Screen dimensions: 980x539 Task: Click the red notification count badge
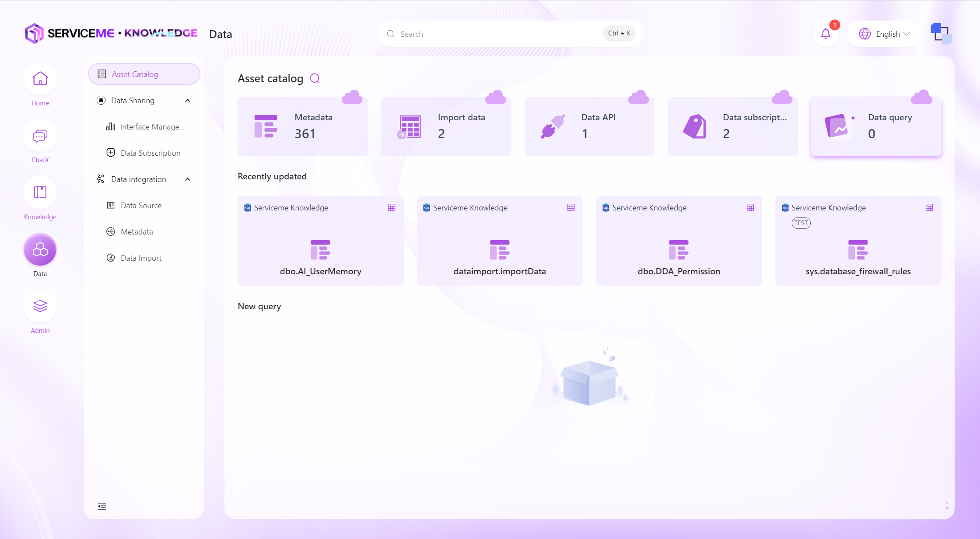click(x=834, y=25)
